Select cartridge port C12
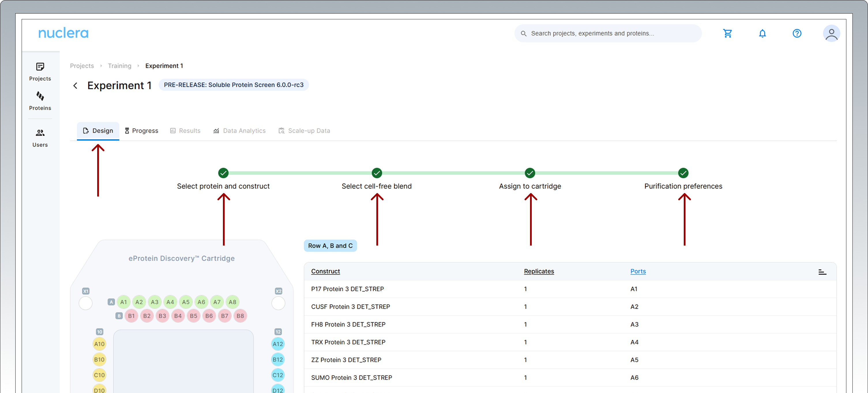The image size is (868, 393). pos(278,375)
